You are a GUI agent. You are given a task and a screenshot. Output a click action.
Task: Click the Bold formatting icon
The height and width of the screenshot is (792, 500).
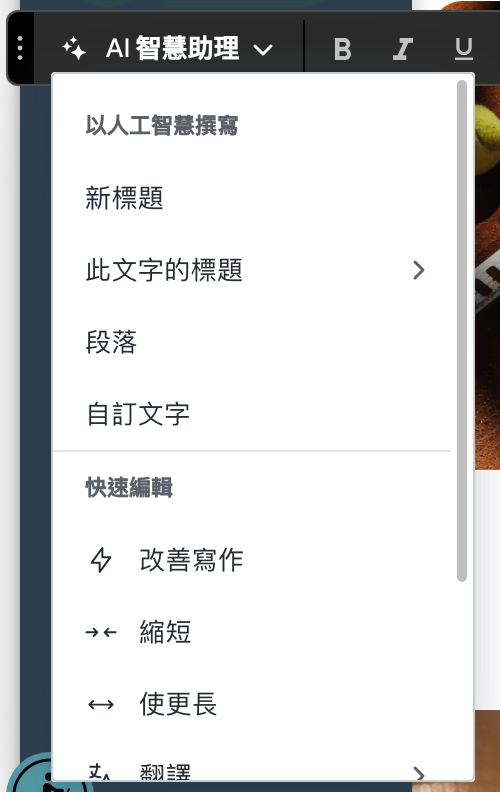[342, 49]
